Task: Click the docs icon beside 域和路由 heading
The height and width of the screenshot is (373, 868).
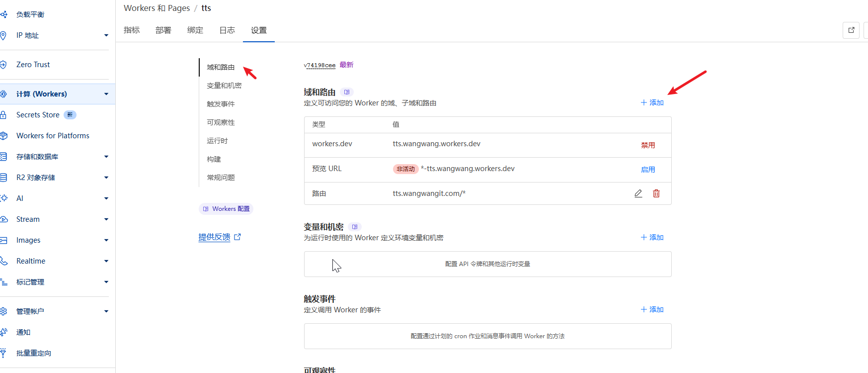Action: pyautogui.click(x=347, y=92)
